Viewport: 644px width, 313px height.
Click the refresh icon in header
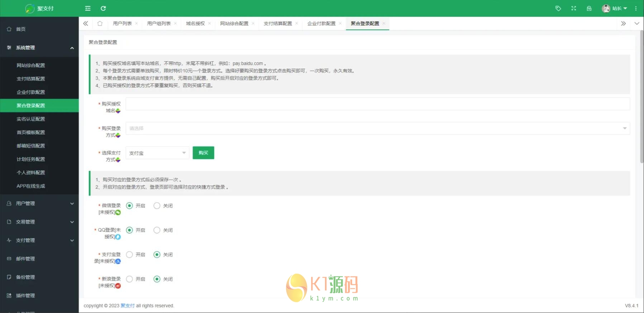(103, 8)
